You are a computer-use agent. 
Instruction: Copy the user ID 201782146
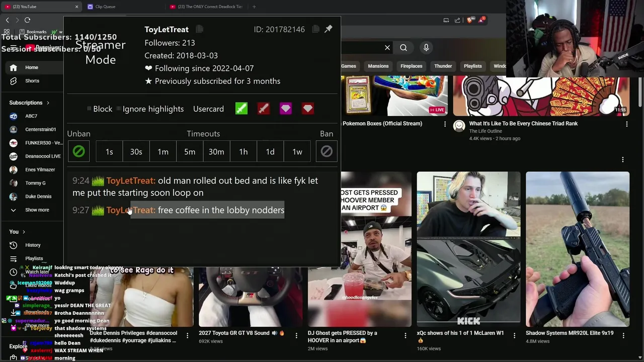tap(315, 29)
